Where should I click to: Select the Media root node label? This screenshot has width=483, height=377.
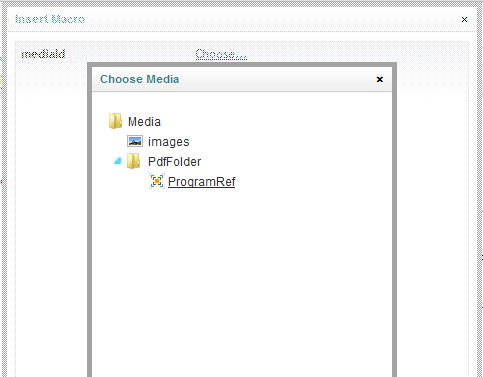(x=144, y=122)
